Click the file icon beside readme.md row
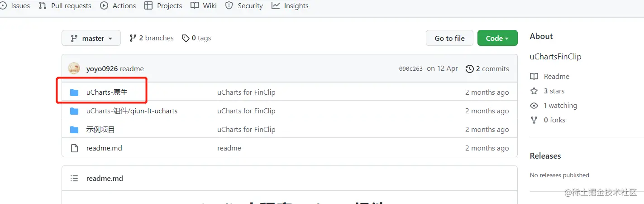 click(x=74, y=148)
